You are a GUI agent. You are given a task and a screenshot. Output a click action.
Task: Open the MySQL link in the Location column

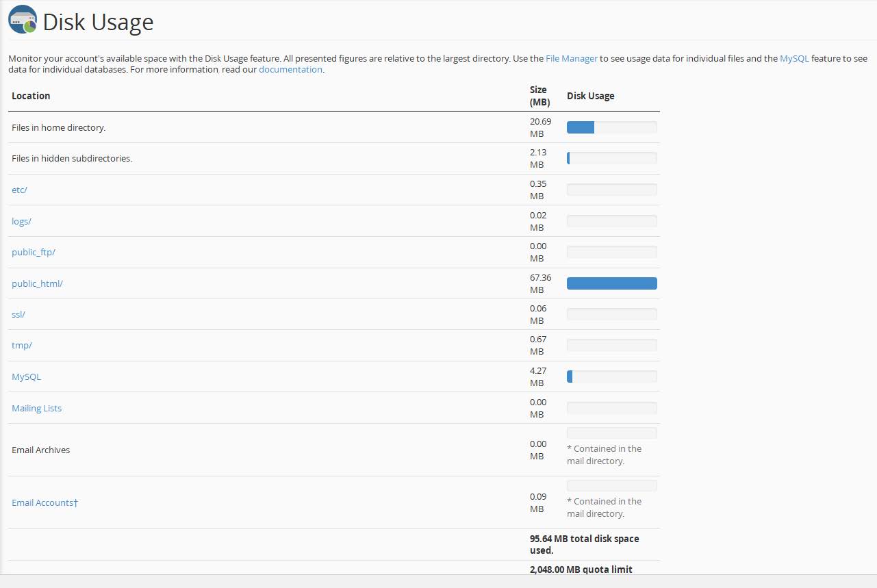[x=27, y=376]
